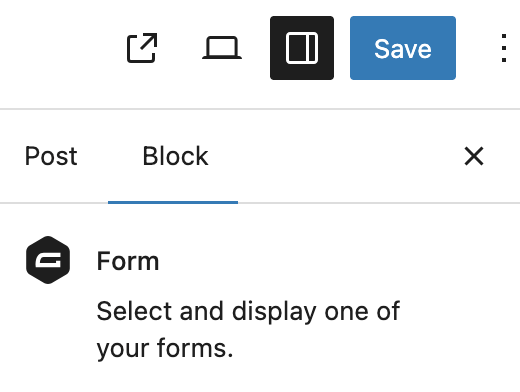Click the 'Select and display one of your forms' description

(x=248, y=329)
